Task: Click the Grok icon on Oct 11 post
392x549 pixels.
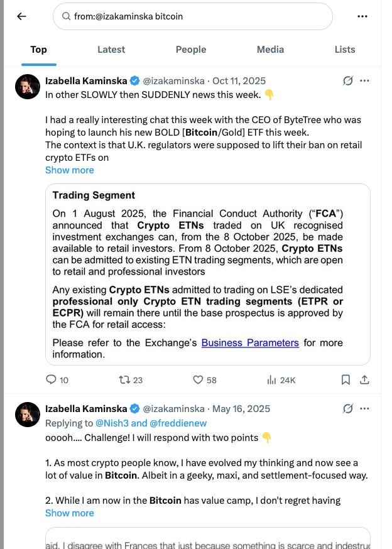Action: click(x=347, y=81)
